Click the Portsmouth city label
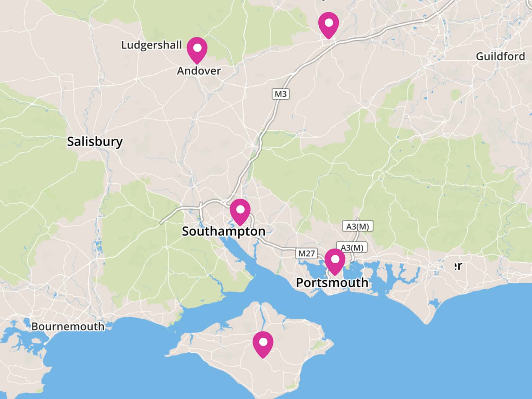532x399 pixels. coord(332,283)
